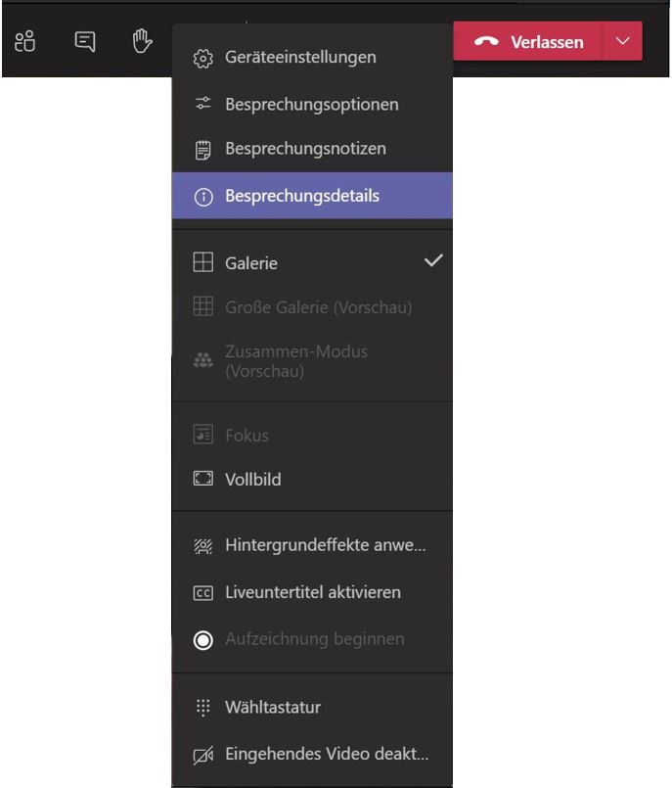The height and width of the screenshot is (788, 672).
Task: Toggle Liveuntertitel aktivieren
Action: tap(312, 593)
